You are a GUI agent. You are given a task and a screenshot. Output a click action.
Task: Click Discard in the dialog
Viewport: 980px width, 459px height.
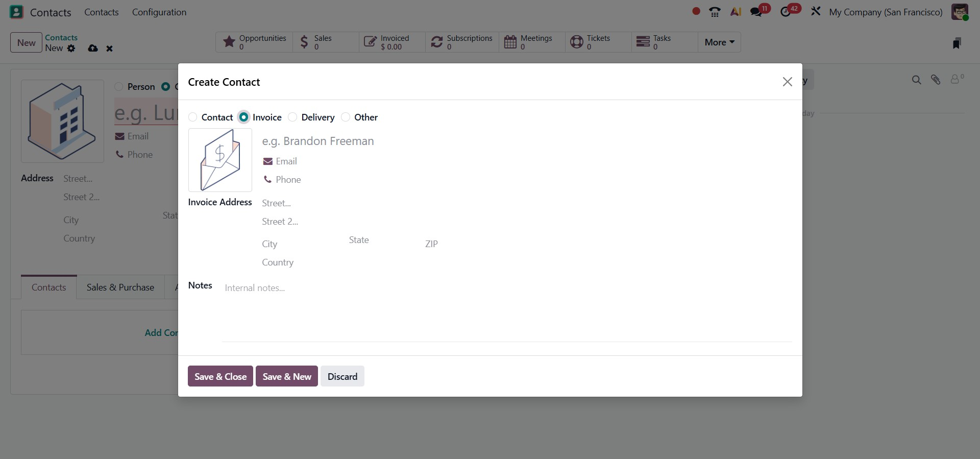tap(342, 376)
